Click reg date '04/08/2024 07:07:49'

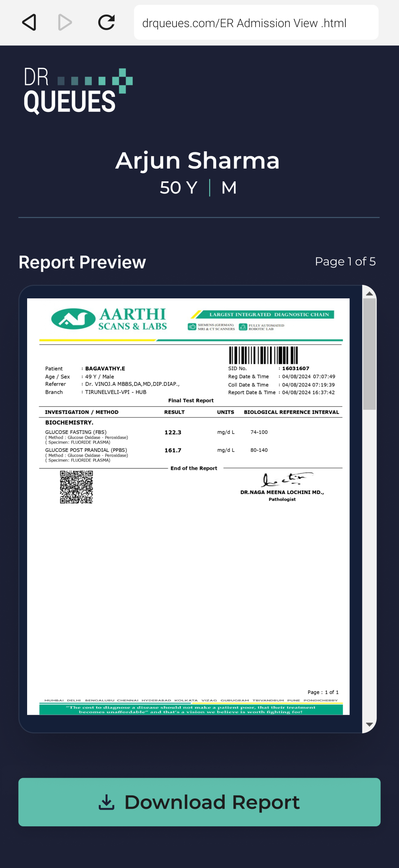(308, 377)
